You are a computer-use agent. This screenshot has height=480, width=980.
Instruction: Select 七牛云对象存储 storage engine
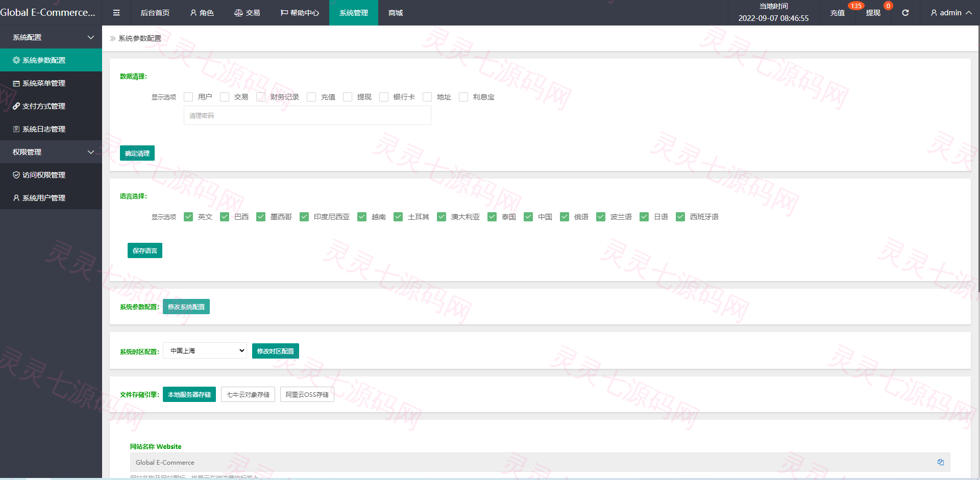point(248,394)
